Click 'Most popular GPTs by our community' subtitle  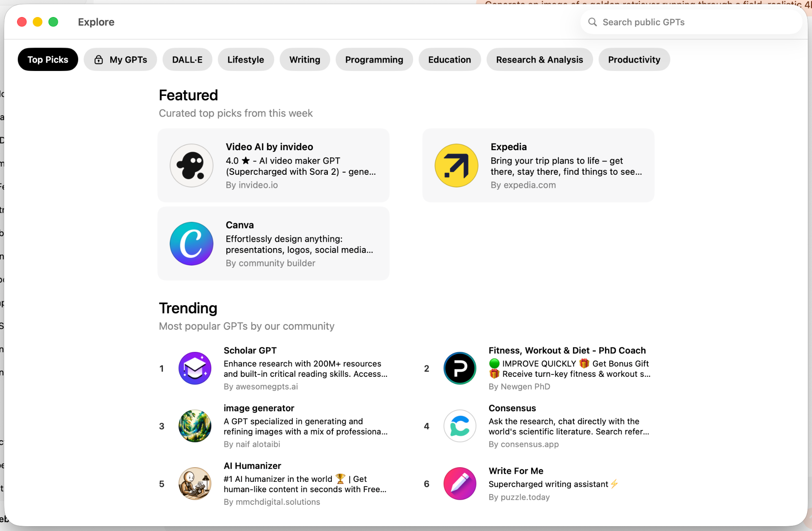pyautogui.click(x=247, y=326)
